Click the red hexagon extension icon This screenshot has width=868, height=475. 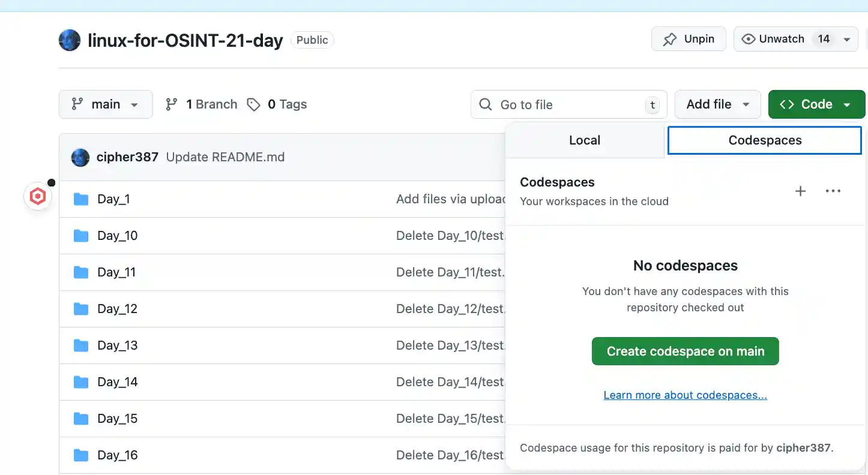click(38, 197)
